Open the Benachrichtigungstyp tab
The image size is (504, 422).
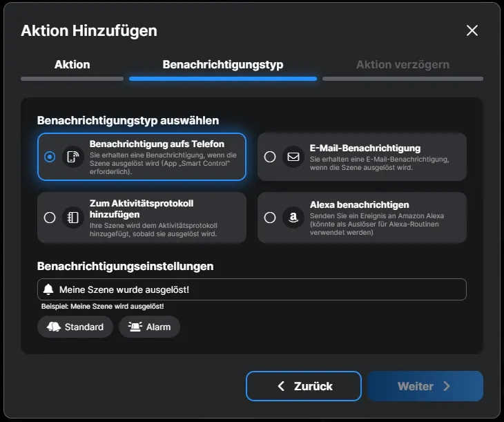pyautogui.click(x=222, y=65)
